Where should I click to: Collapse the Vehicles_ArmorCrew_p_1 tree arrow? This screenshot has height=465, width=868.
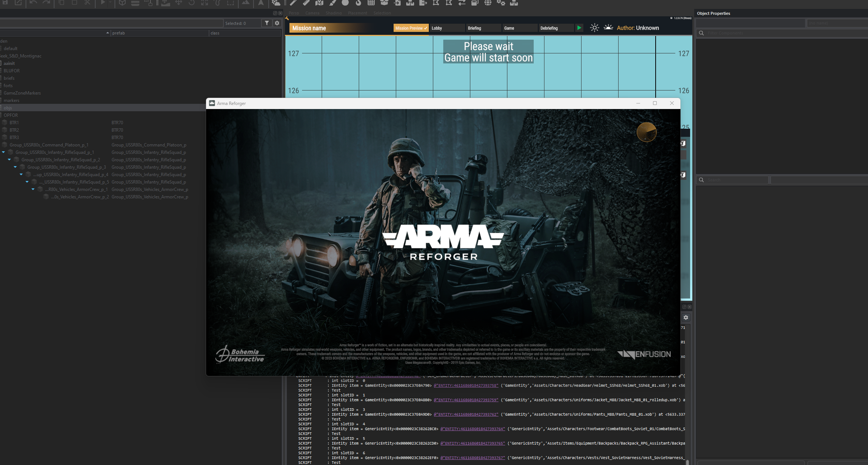[x=33, y=189]
